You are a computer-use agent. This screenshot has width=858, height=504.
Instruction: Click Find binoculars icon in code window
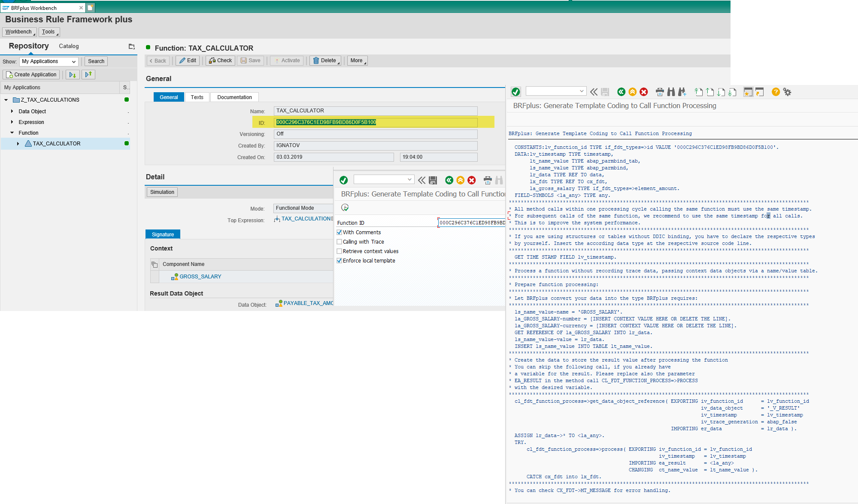coord(671,92)
